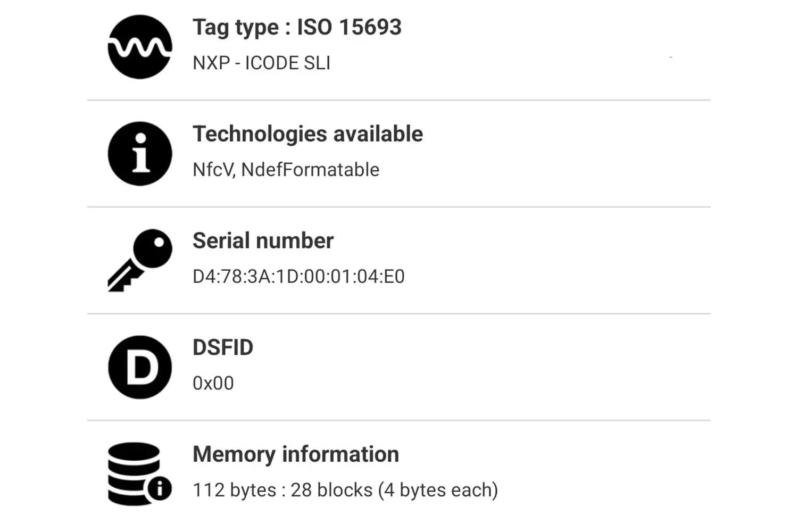Click the ISO 15693 tag type wave icon
This screenshot has height=532, width=798.
point(139,46)
